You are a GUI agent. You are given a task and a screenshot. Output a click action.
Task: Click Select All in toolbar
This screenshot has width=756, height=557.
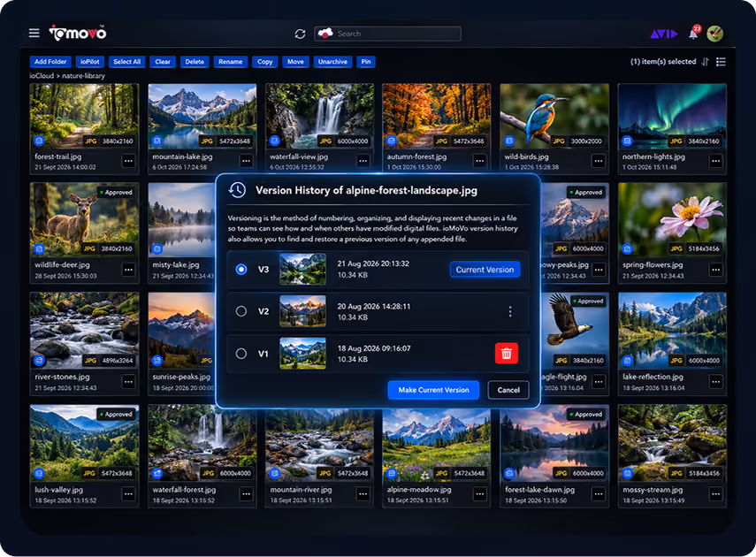[126, 62]
